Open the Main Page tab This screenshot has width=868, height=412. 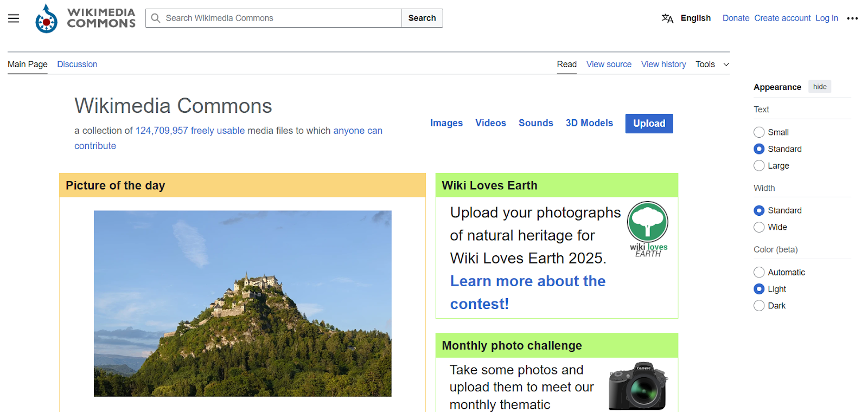point(28,64)
